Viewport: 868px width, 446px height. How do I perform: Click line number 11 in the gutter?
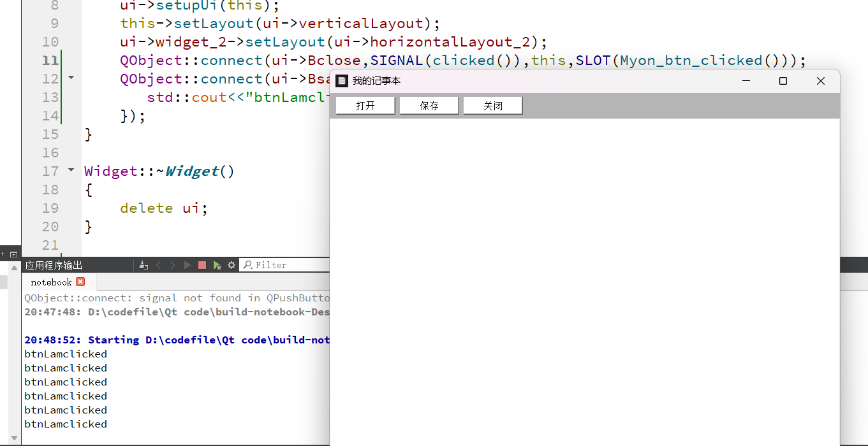[x=50, y=61]
